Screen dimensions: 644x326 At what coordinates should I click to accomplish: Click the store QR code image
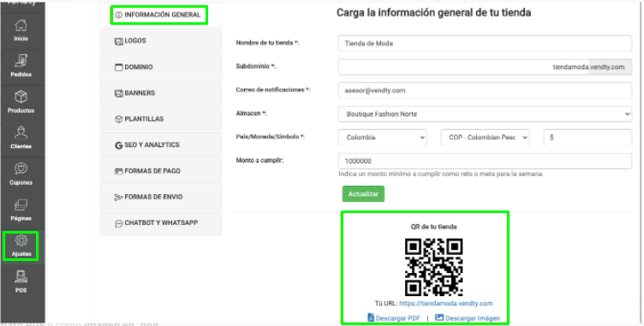point(433,267)
